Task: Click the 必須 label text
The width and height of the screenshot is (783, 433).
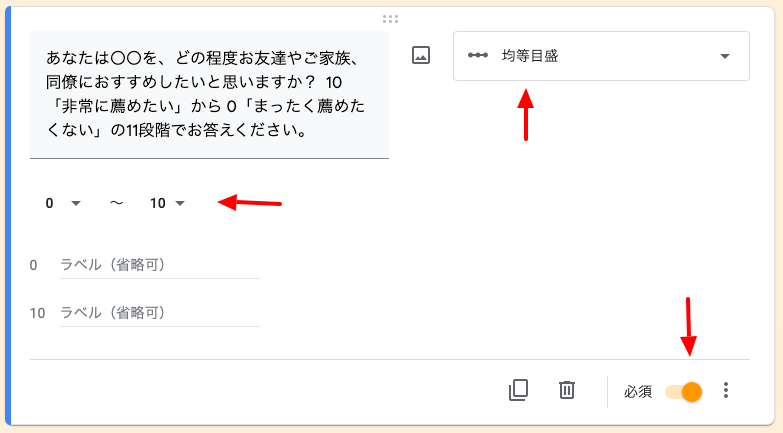Action: (x=638, y=392)
